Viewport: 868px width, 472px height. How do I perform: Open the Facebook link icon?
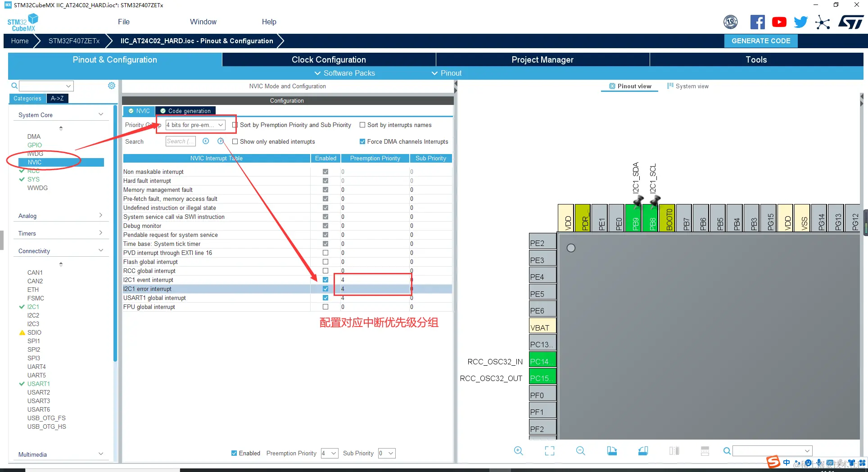tap(758, 22)
